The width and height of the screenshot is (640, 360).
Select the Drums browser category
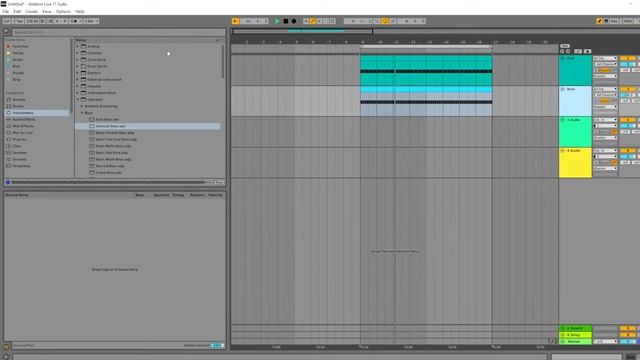(18, 106)
